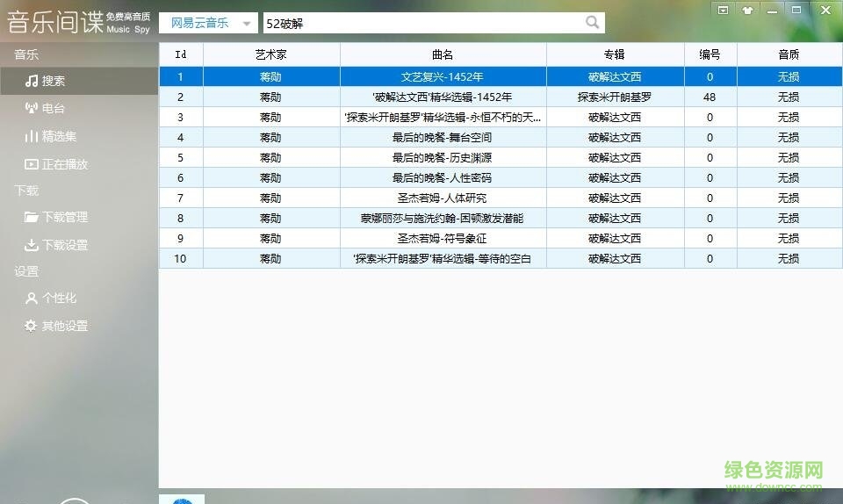Sort by the 编号 column header
This screenshot has height=504, width=843.
tap(710, 54)
